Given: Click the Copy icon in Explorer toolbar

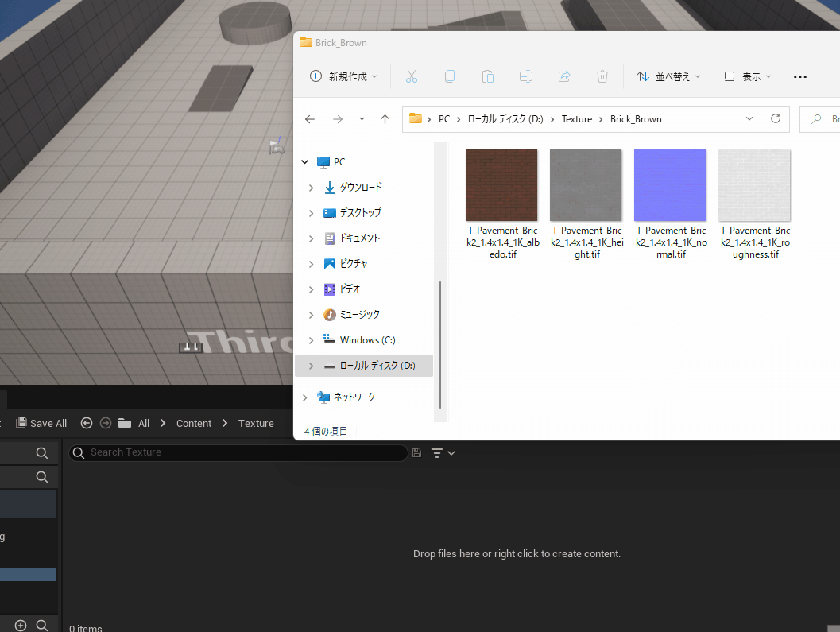Looking at the screenshot, I should (x=450, y=76).
